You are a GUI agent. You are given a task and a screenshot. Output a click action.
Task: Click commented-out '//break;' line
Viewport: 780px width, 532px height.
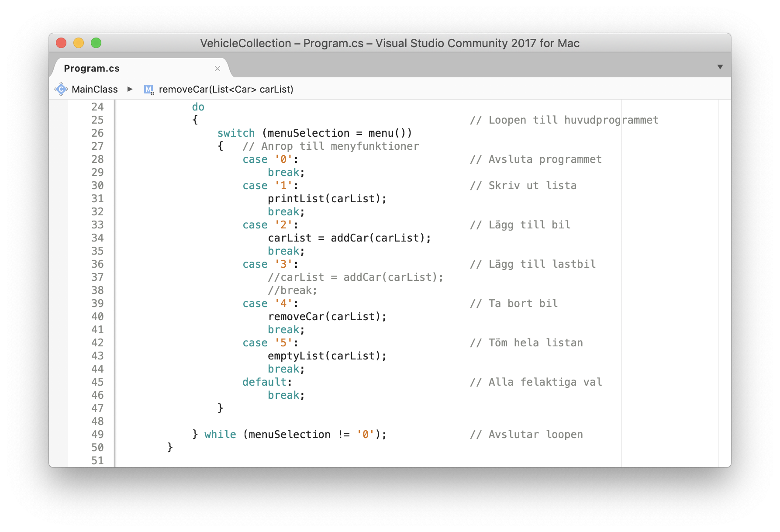[293, 290]
